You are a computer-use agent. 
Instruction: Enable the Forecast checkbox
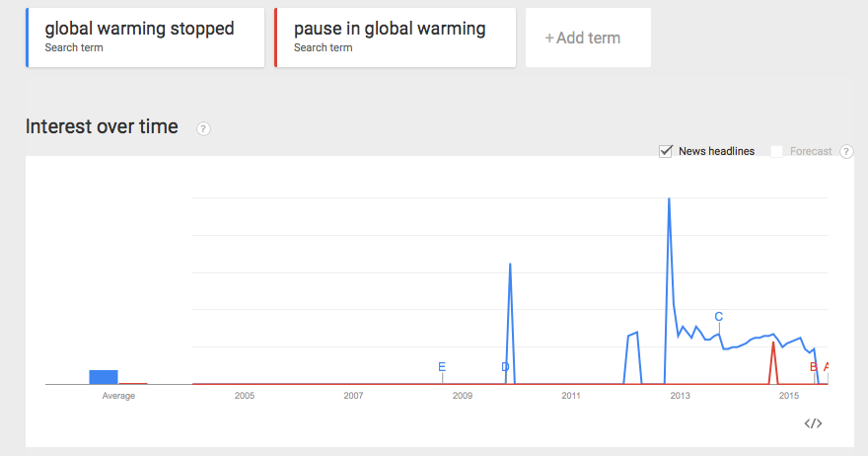pos(777,151)
